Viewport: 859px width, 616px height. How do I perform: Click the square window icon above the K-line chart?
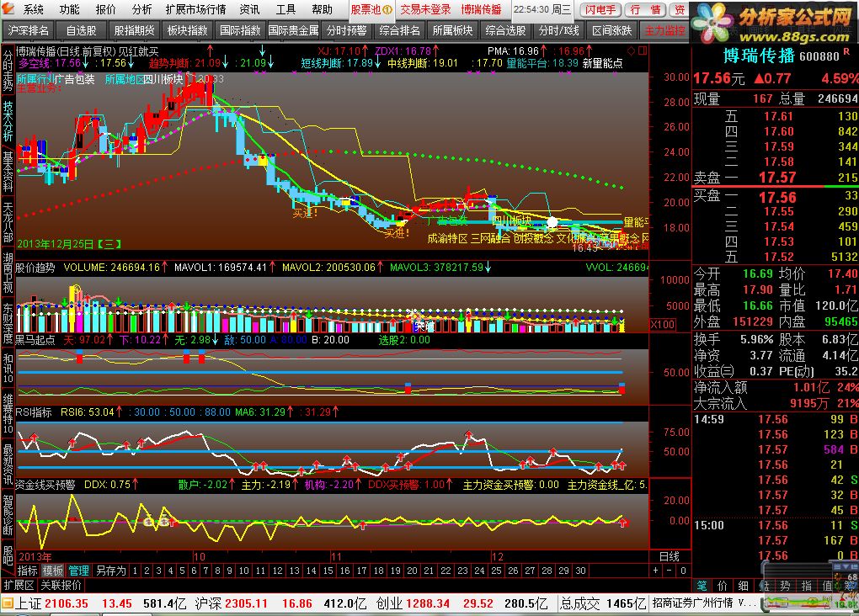(643, 51)
